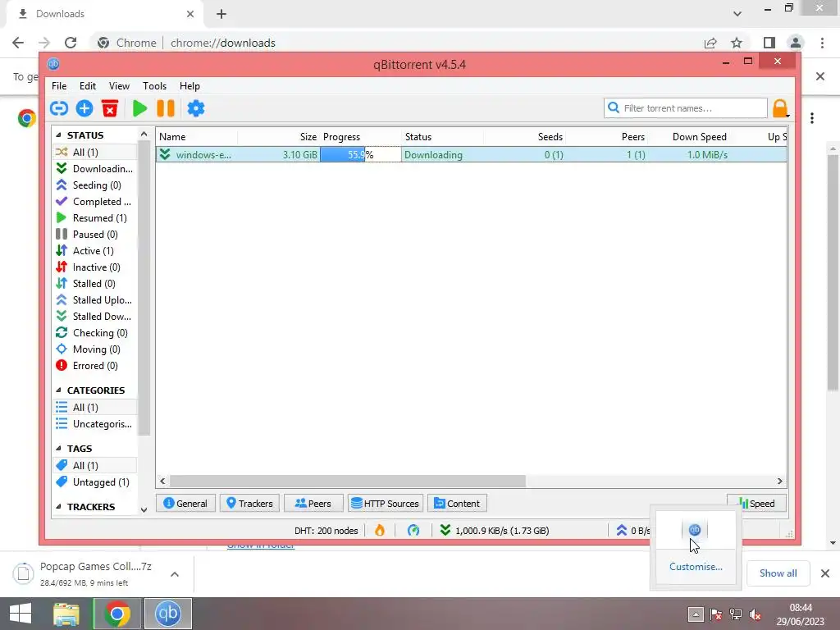
Task: Select All (1) under TAGS
Action: coord(94,466)
